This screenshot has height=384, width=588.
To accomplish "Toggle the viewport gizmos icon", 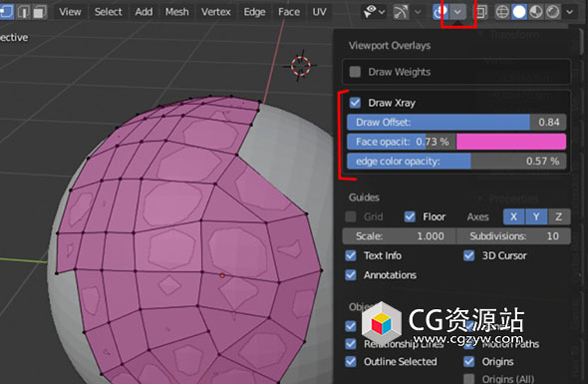I will (x=401, y=12).
